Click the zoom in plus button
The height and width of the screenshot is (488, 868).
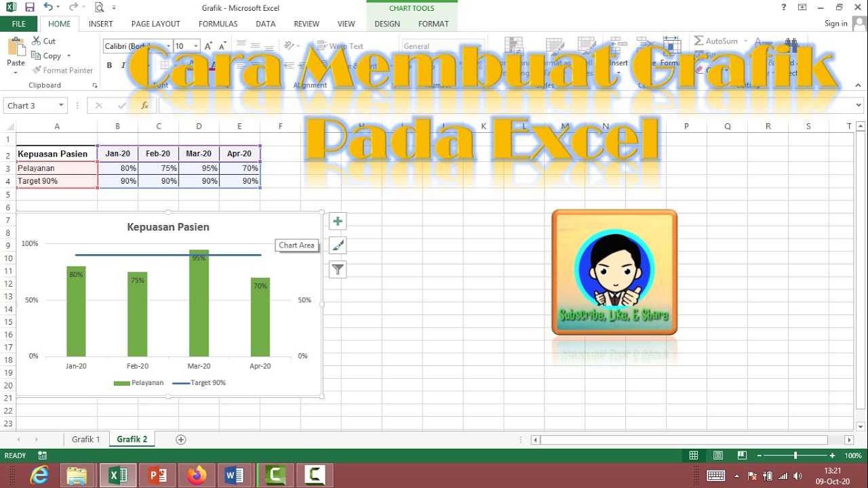pyautogui.click(x=831, y=455)
